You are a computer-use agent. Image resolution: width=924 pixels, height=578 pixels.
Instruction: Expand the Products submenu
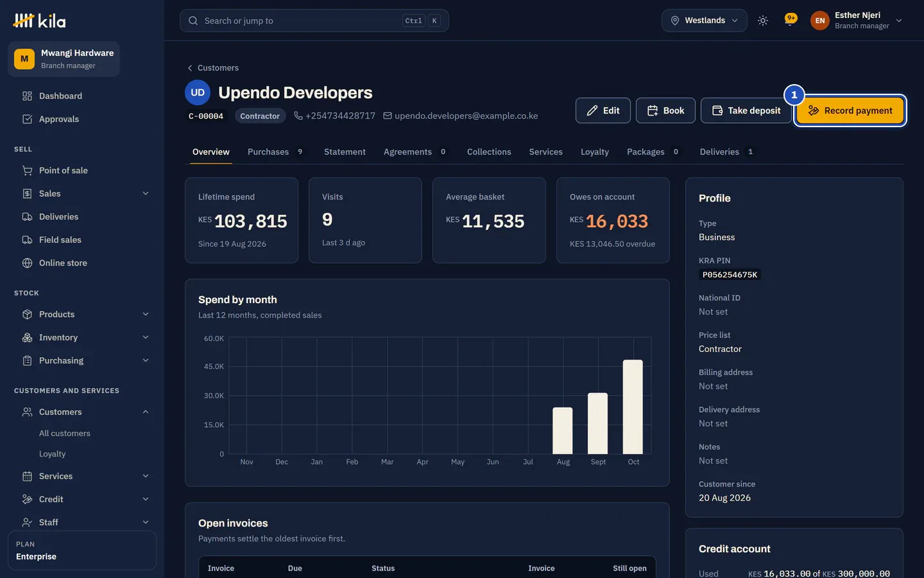click(x=146, y=314)
